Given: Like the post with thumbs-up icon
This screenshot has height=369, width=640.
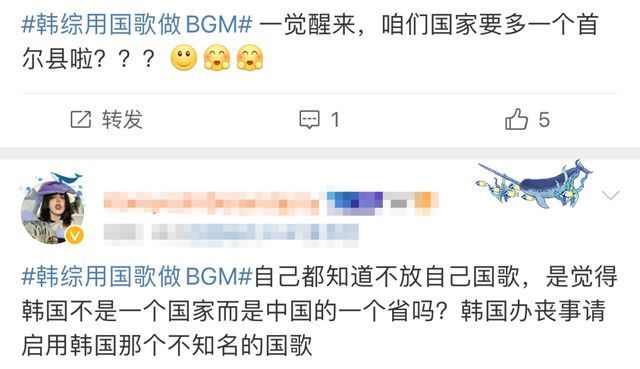Looking at the screenshot, I should pyautogui.click(x=516, y=119).
